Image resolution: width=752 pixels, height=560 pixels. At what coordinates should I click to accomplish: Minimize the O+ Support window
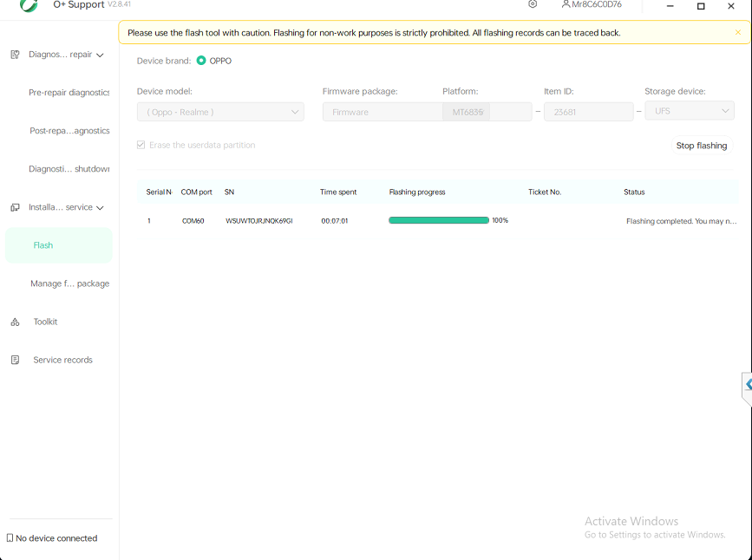pos(670,6)
